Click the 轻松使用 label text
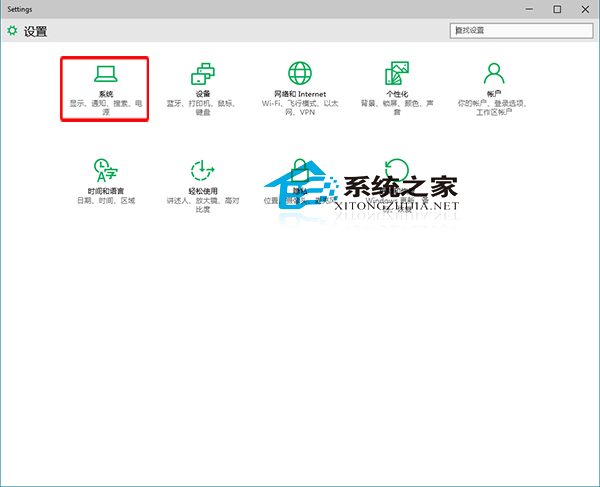The width and height of the screenshot is (600, 487). tap(203, 191)
